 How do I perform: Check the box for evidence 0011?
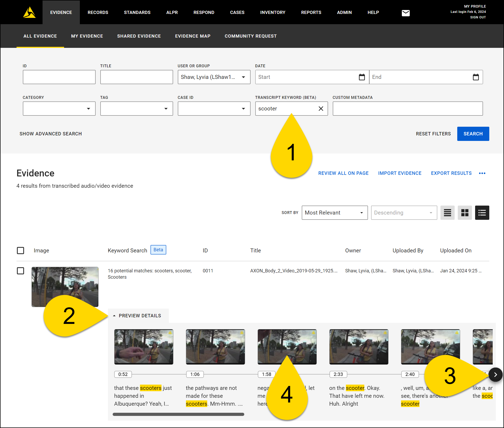pyautogui.click(x=20, y=271)
